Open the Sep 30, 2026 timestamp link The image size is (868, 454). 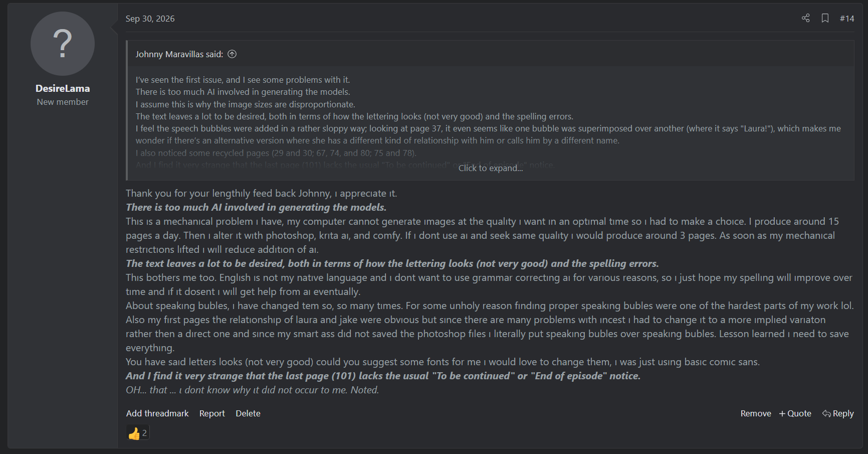150,19
